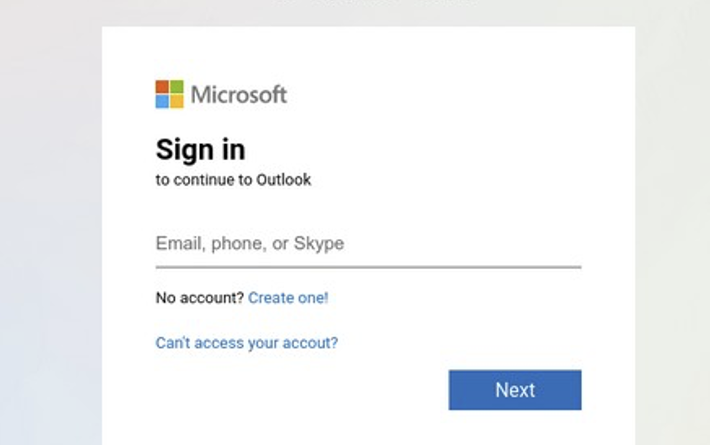The width and height of the screenshot is (710, 445).
Task: Click the Microsoft four-square logo
Action: [170, 94]
